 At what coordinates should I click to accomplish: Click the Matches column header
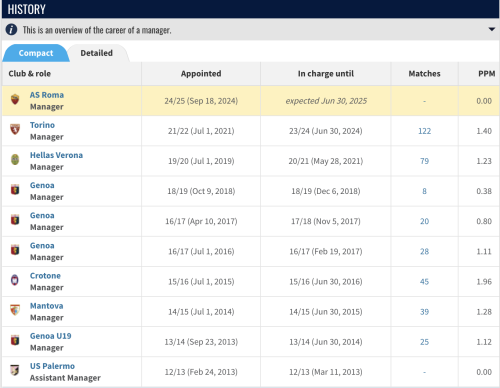424,74
